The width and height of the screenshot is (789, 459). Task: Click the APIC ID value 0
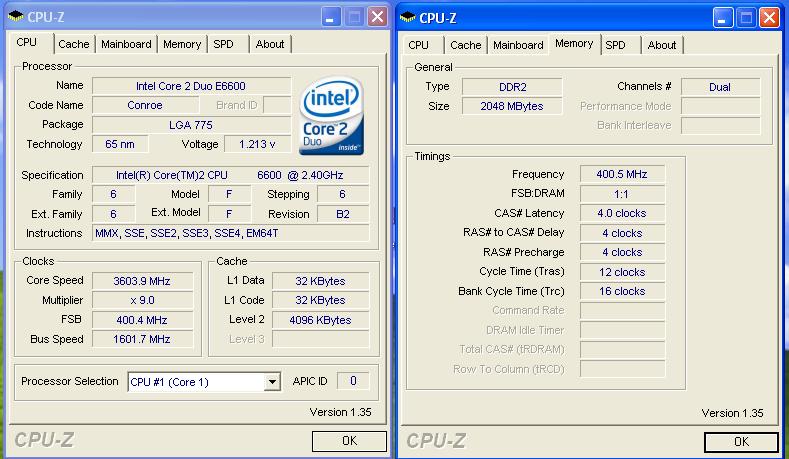tap(353, 381)
